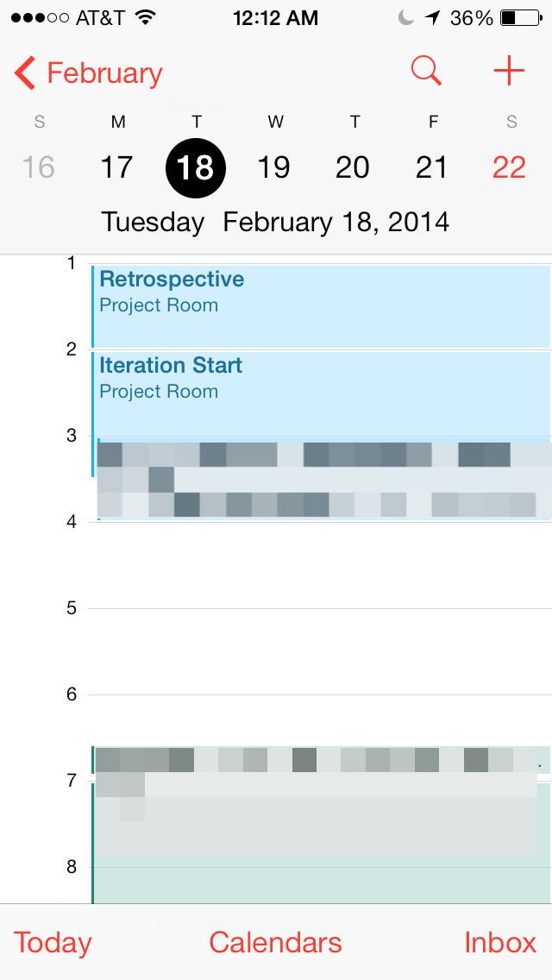Select Monday the 17th

[116, 167]
